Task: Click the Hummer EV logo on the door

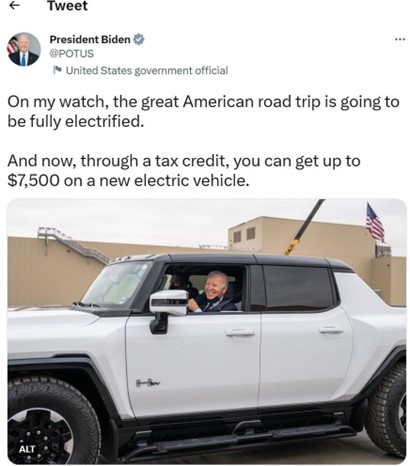Action: 148,383
